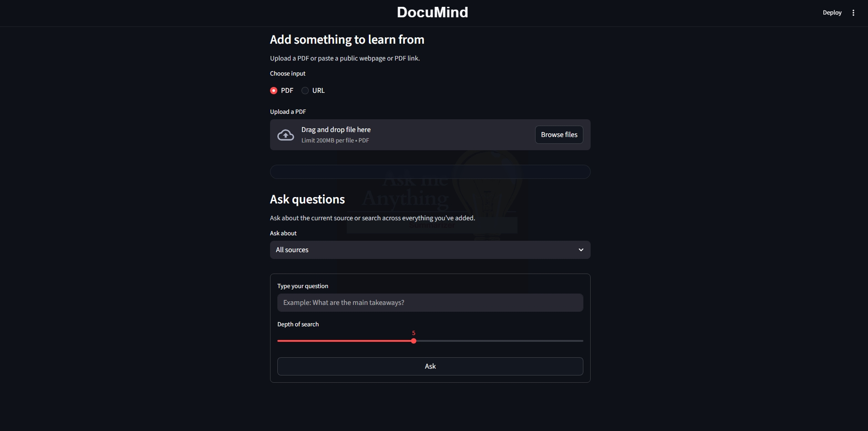Select the URL radio button
The height and width of the screenshot is (431, 868).
(305, 91)
